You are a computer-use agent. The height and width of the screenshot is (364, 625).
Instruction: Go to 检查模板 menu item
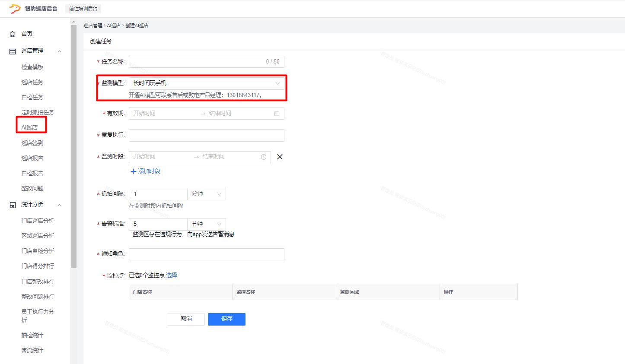pyautogui.click(x=32, y=67)
